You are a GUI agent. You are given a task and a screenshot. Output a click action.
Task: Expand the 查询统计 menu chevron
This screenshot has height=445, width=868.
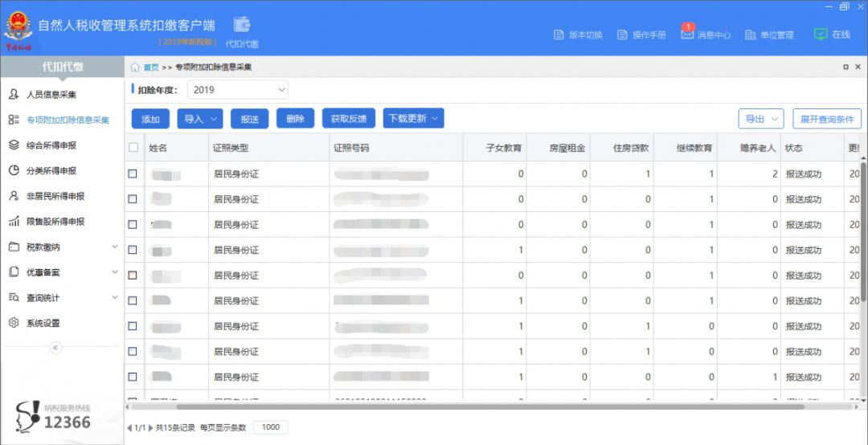click(x=115, y=298)
